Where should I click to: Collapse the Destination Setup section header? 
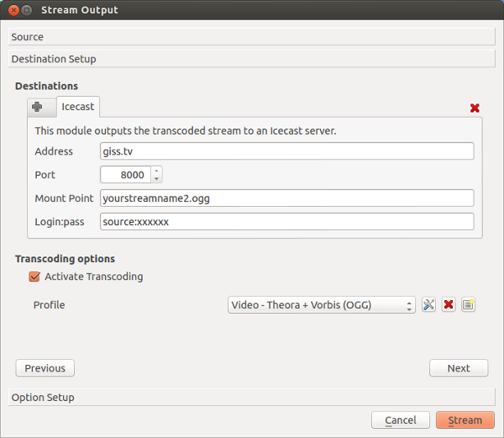click(252, 59)
